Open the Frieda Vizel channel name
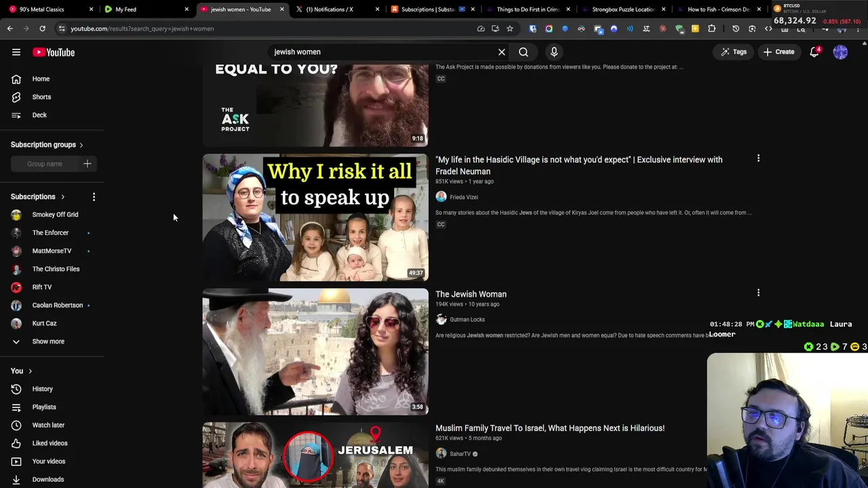Viewport: 868px width, 488px height. coord(464,197)
